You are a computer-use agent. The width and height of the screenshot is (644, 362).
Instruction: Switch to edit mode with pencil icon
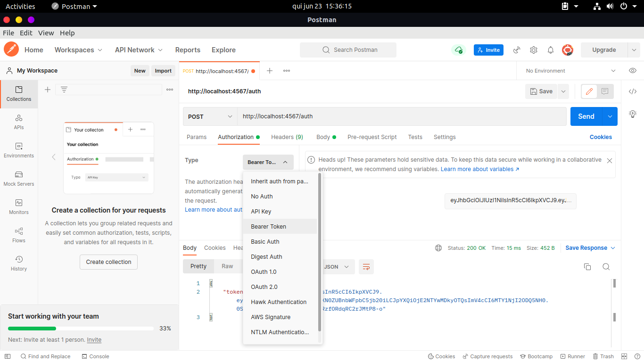point(589,91)
